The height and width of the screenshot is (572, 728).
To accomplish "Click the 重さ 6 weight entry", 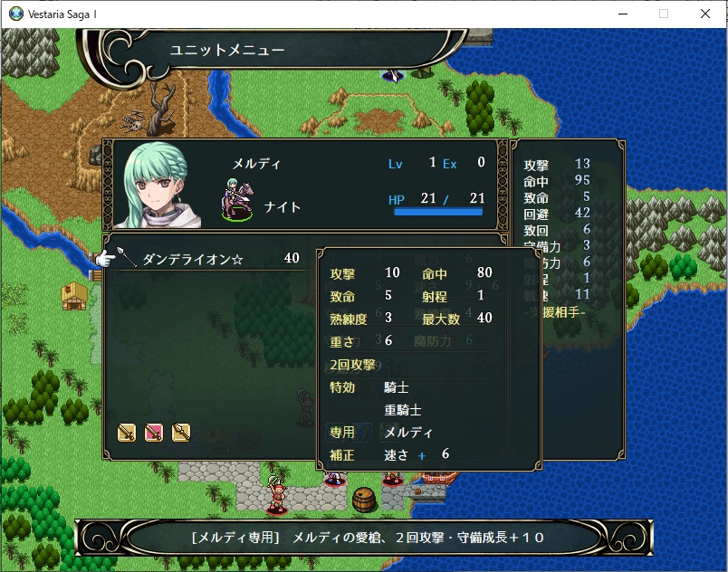I will [361, 341].
